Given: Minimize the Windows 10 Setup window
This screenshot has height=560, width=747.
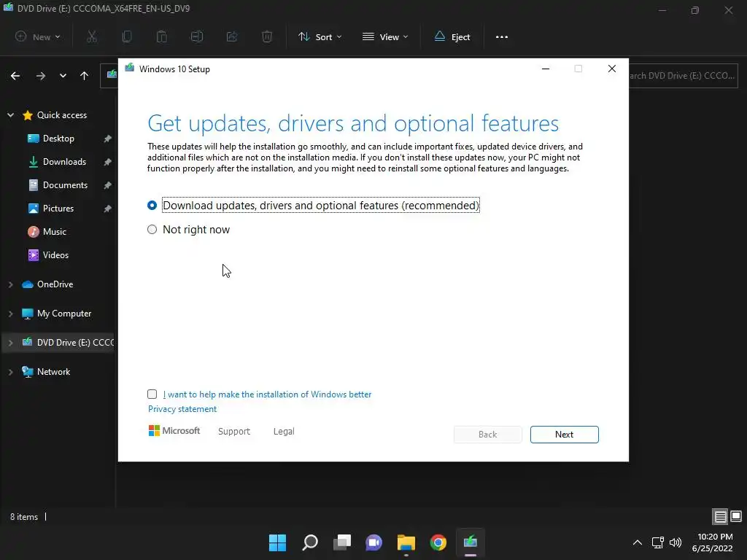Looking at the screenshot, I should 546,69.
